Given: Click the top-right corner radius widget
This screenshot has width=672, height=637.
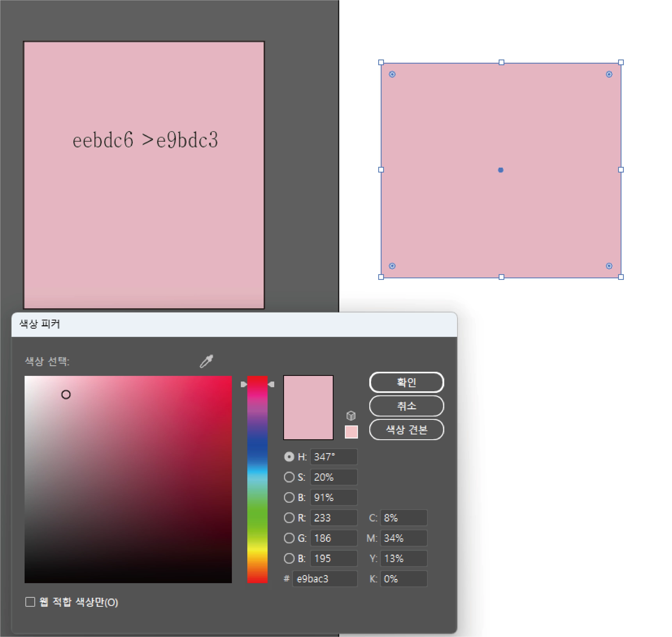Looking at the screenshot, I should [609, 74].
